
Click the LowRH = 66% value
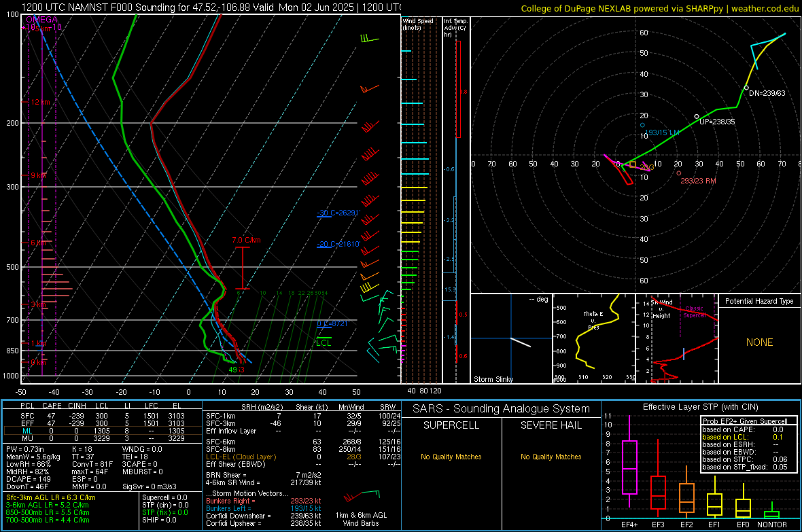[x=29, y=465]
